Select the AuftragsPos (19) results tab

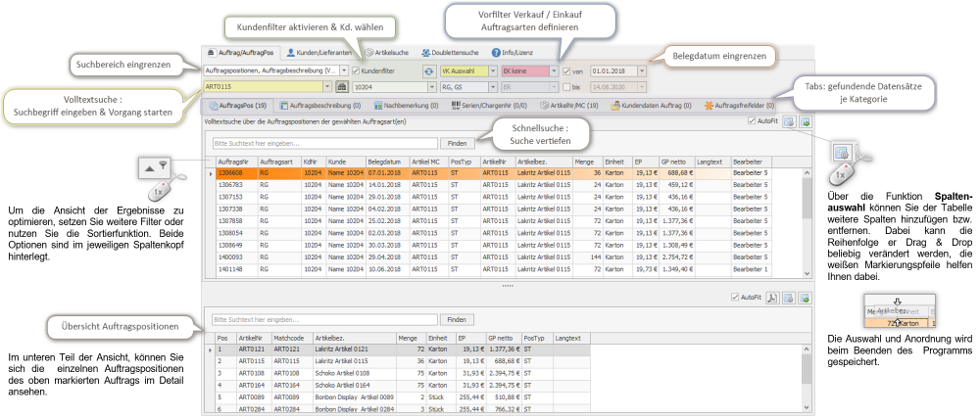238,106
